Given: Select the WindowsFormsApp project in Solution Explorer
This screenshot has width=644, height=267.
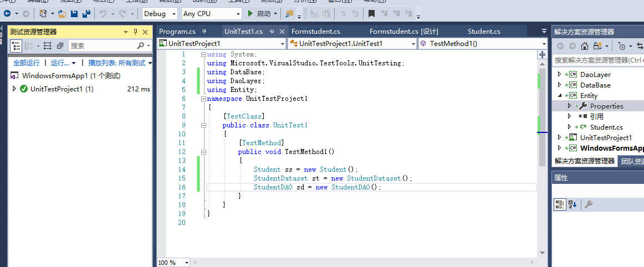Looking at the screenshot, I should [x=611, y=148].
